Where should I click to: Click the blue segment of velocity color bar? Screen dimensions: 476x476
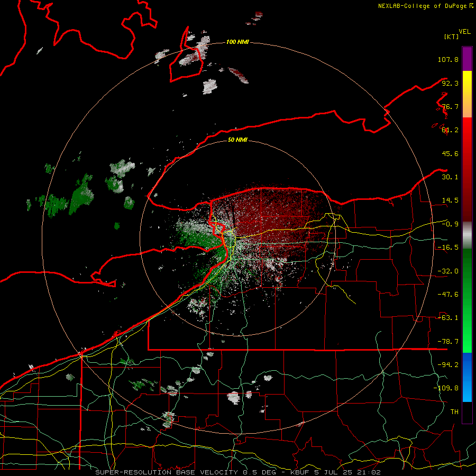click(467, 377)
